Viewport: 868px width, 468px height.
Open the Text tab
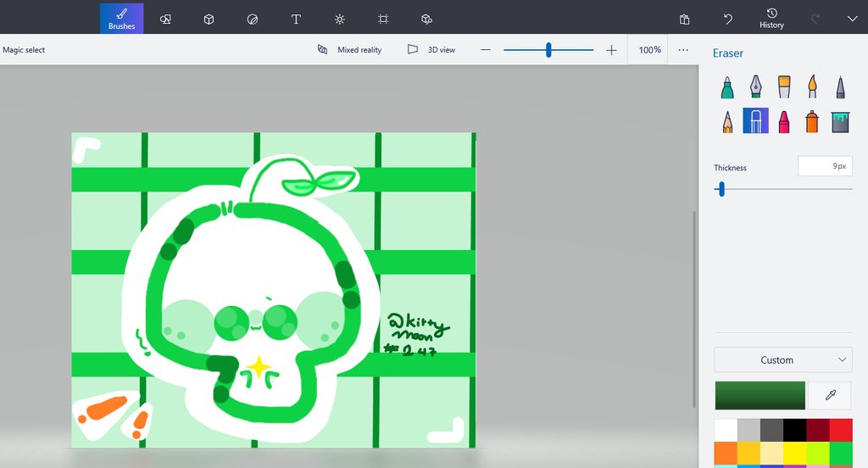296,19
